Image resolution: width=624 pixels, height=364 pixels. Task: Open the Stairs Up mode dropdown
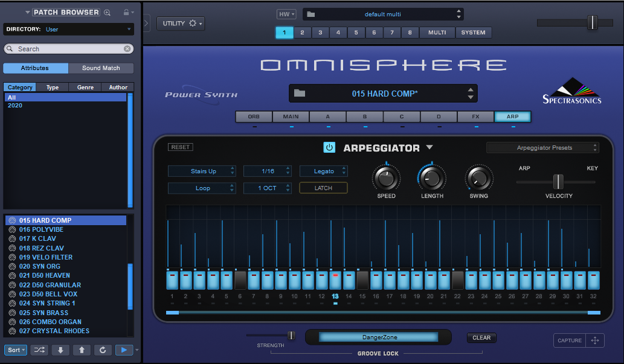202,171
